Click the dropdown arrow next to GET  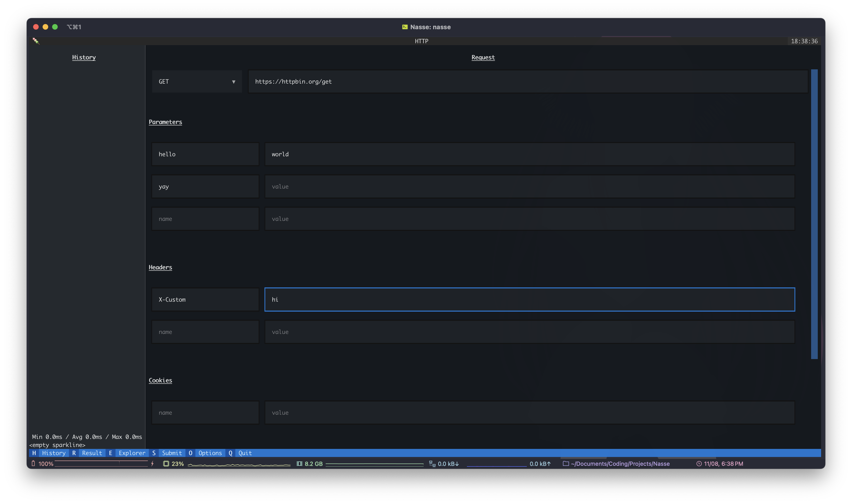(x=233, y=82)
